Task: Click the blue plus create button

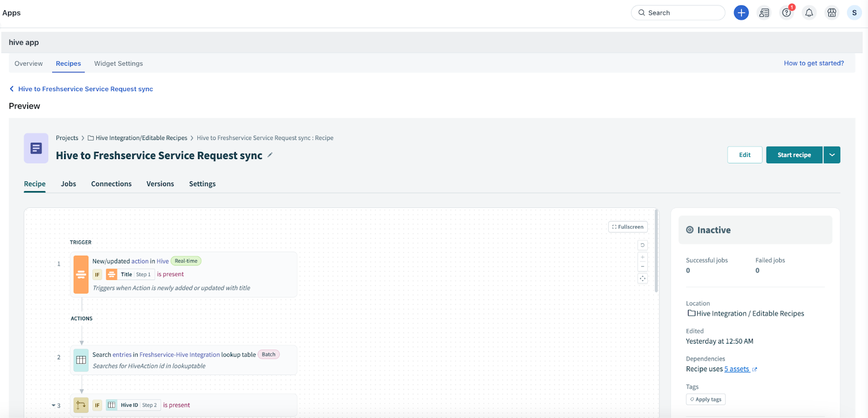Action: coord(741,12)
